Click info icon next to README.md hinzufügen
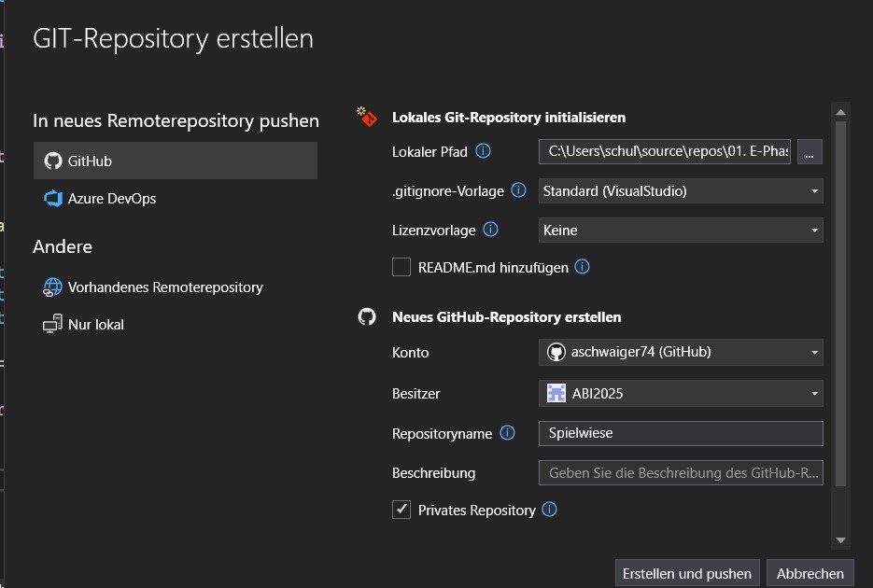873x588 pixels. (x=582, y=266)
